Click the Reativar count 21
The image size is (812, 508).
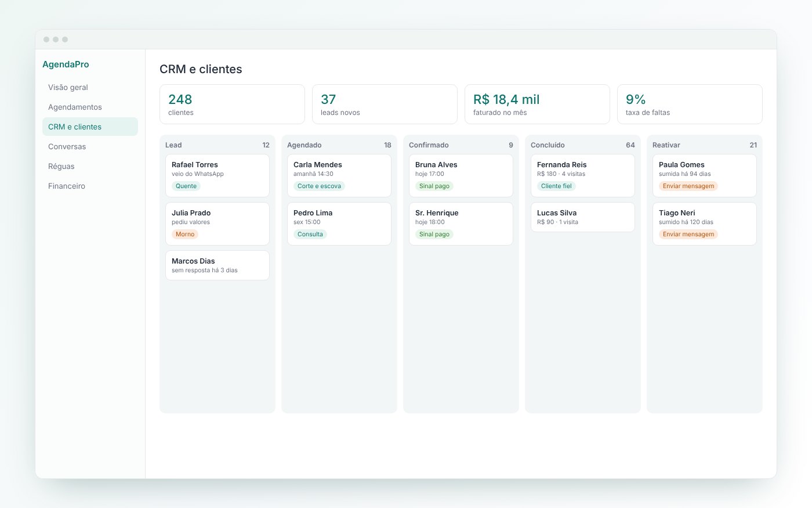click(753, 145)
